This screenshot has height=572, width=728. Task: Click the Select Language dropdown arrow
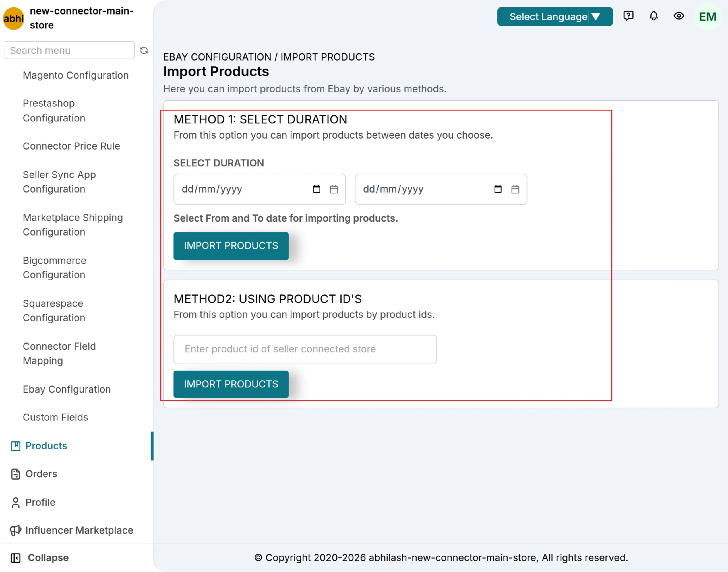pyautogui.click(x=596, y=16)
